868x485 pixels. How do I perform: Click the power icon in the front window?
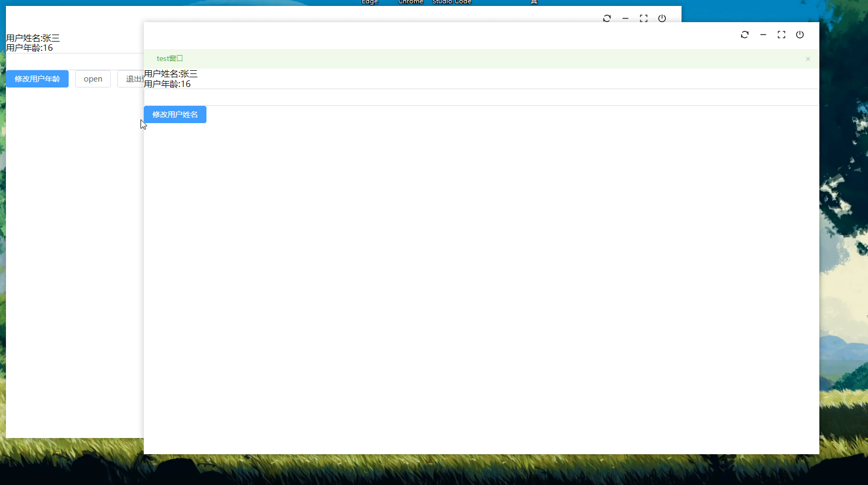coord(800,35)
